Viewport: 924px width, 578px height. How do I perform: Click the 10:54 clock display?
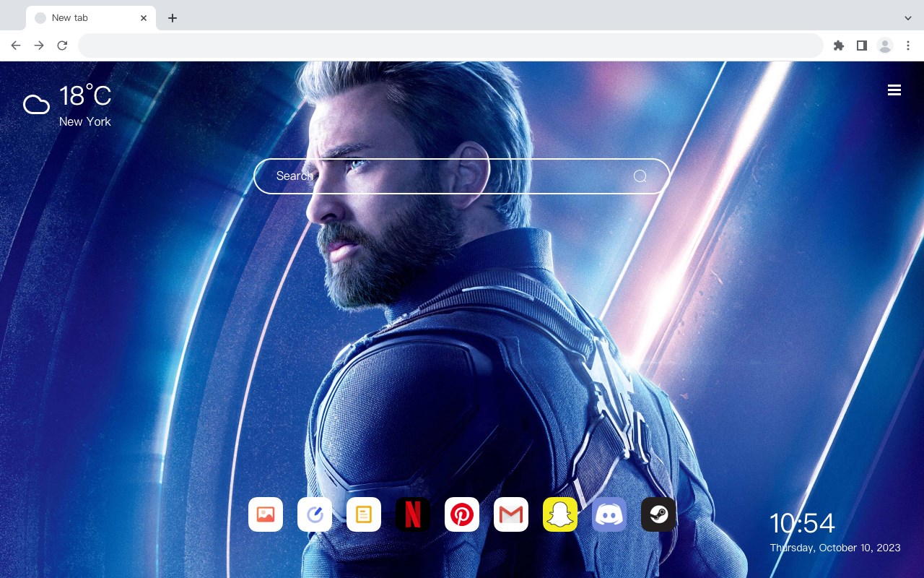click(x=802, y=523)
